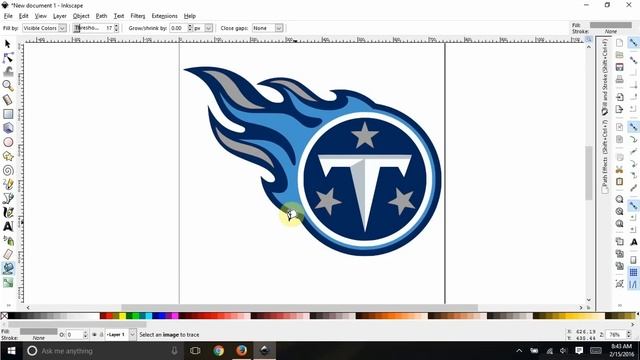
Task: Open the Text menu
Action: click(119, 16)
